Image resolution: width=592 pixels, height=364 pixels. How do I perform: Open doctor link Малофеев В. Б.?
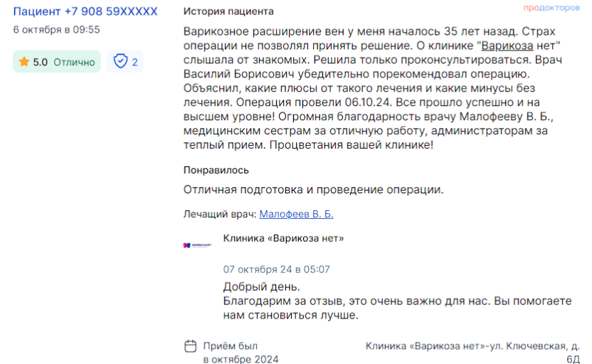pyautogui.click(x=297, y=214)
